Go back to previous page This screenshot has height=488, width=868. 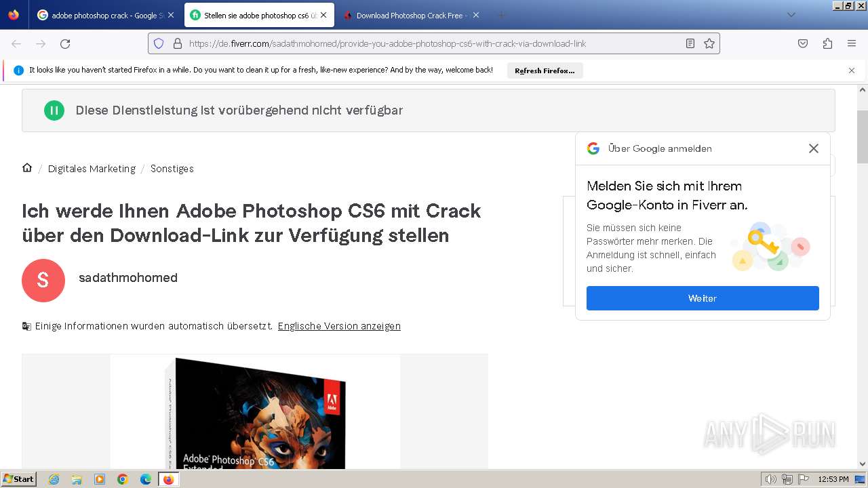pyautogui.click(x=16, y=43)
